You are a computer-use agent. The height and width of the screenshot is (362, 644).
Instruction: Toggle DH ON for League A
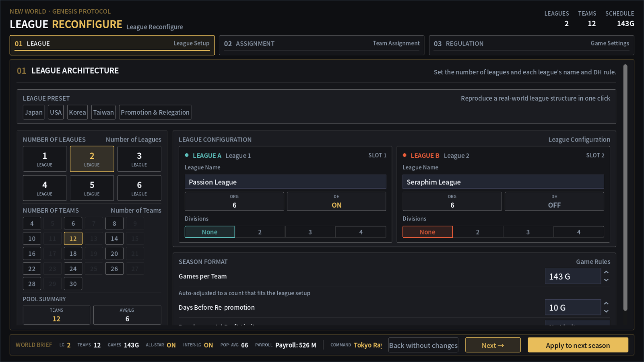point(336,201)
